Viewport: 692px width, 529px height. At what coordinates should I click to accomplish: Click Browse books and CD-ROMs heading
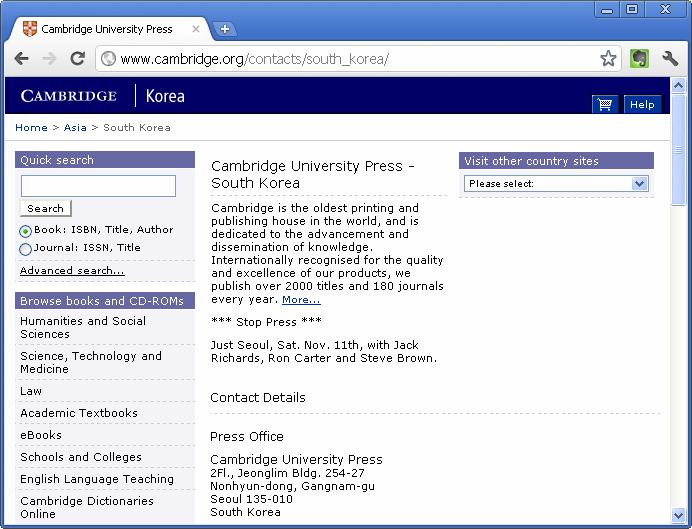click(105, 300)
